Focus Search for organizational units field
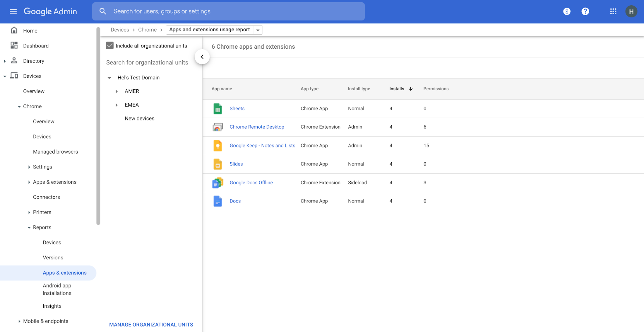This screenshot has width=644, height=332. point(149,62)
